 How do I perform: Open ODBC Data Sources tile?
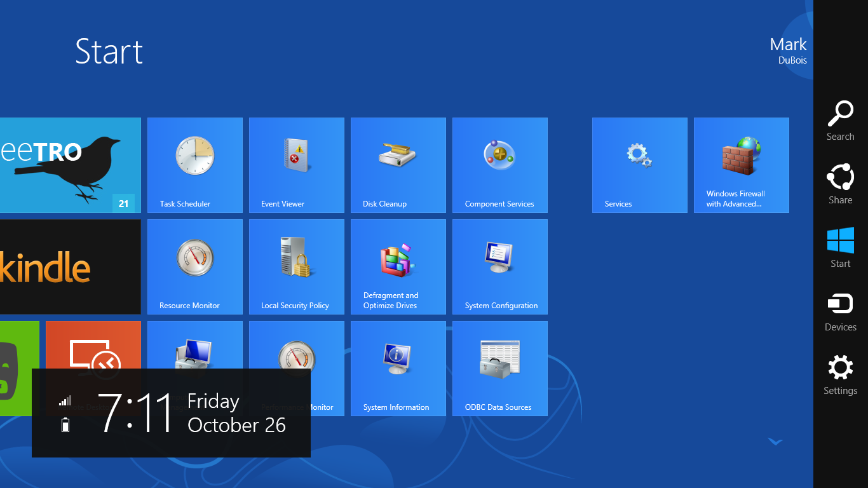(x=500, y=369)
